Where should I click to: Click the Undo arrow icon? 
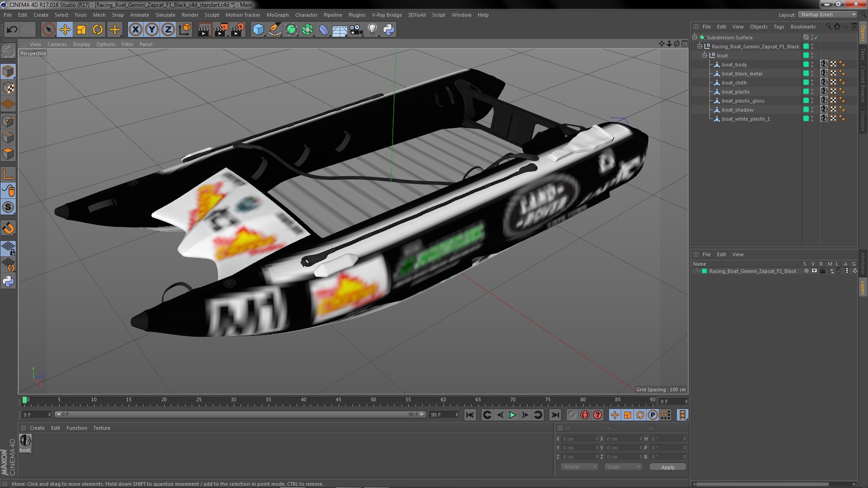(12, 30)
